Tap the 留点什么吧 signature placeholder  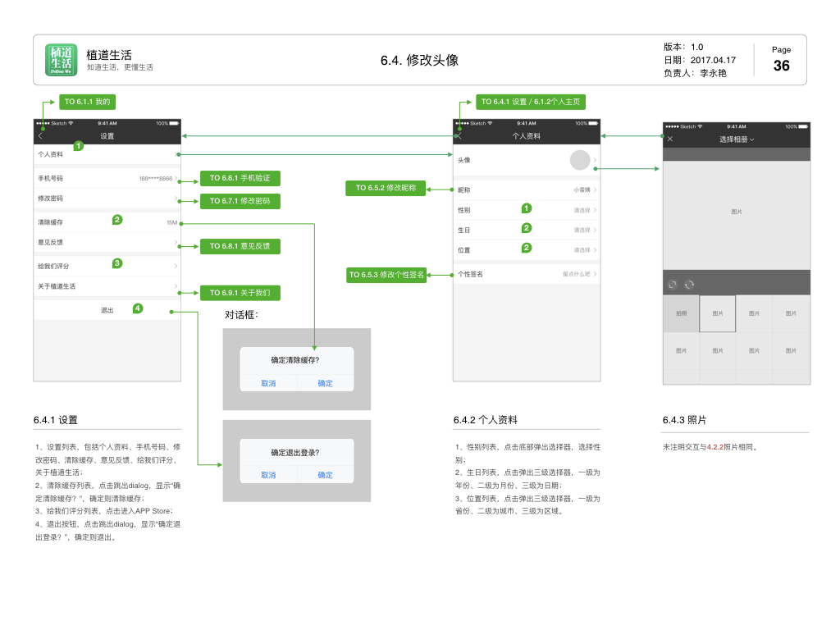tap(577, 274)
